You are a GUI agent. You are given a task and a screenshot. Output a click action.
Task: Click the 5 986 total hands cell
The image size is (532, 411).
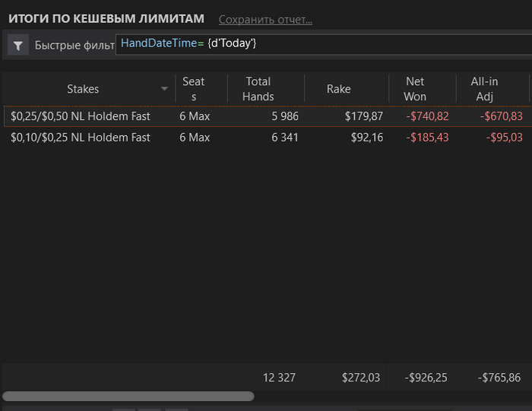click(x=285, y=116)
